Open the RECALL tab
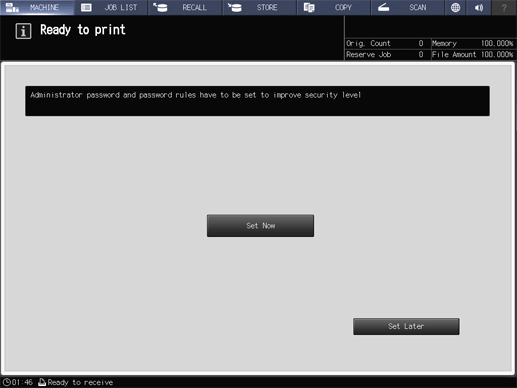 coord(185,7)
